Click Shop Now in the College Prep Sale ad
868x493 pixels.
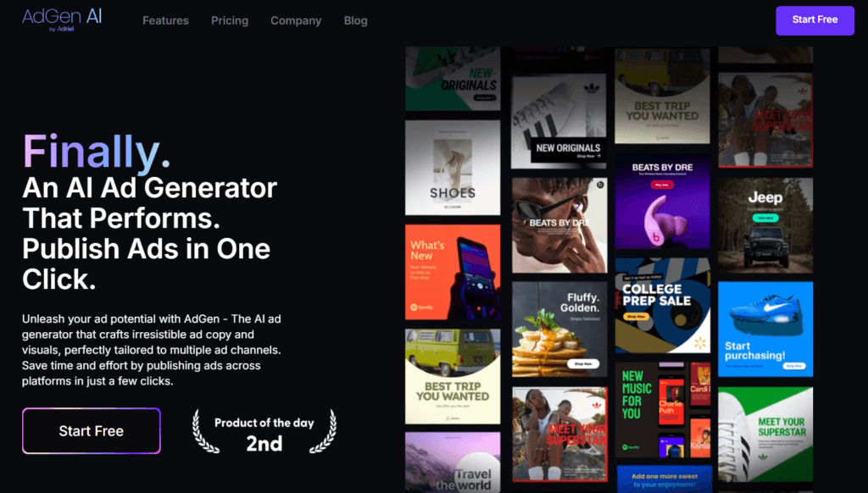637,316
